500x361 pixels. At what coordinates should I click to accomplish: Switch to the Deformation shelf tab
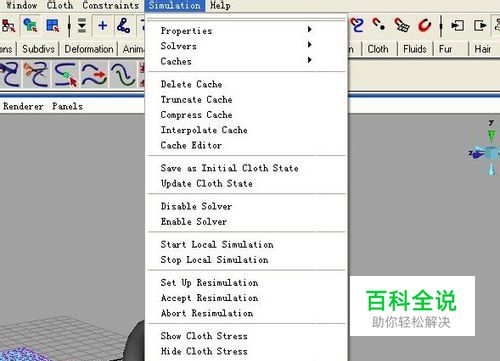pos(89,49)
